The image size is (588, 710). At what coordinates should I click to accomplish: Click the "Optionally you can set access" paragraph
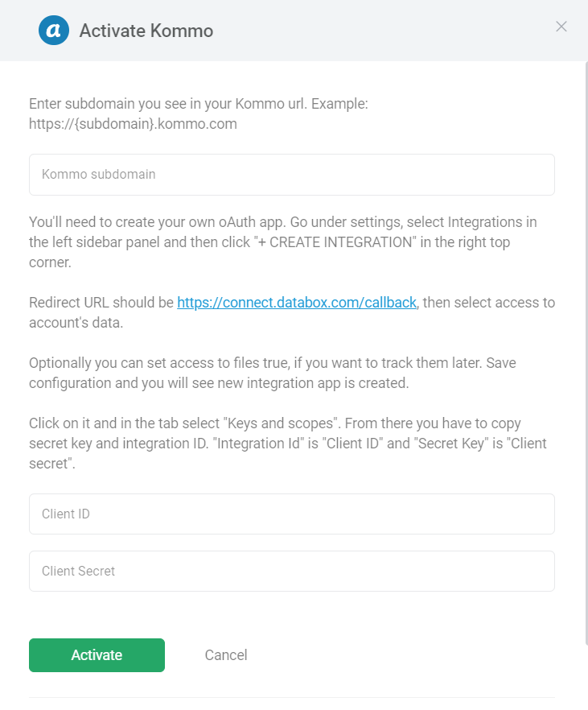[x=273, y=373]
